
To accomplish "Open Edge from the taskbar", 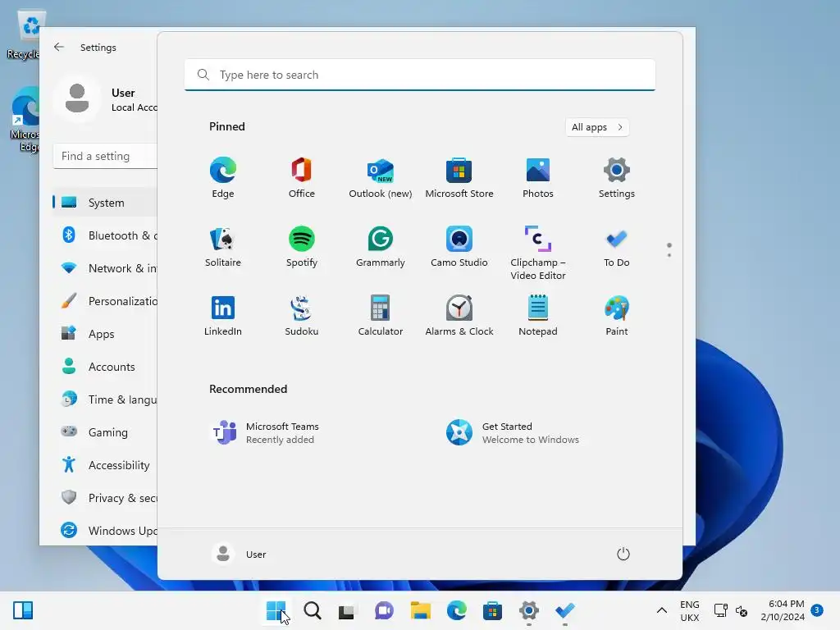I will (x=456, y=610).
